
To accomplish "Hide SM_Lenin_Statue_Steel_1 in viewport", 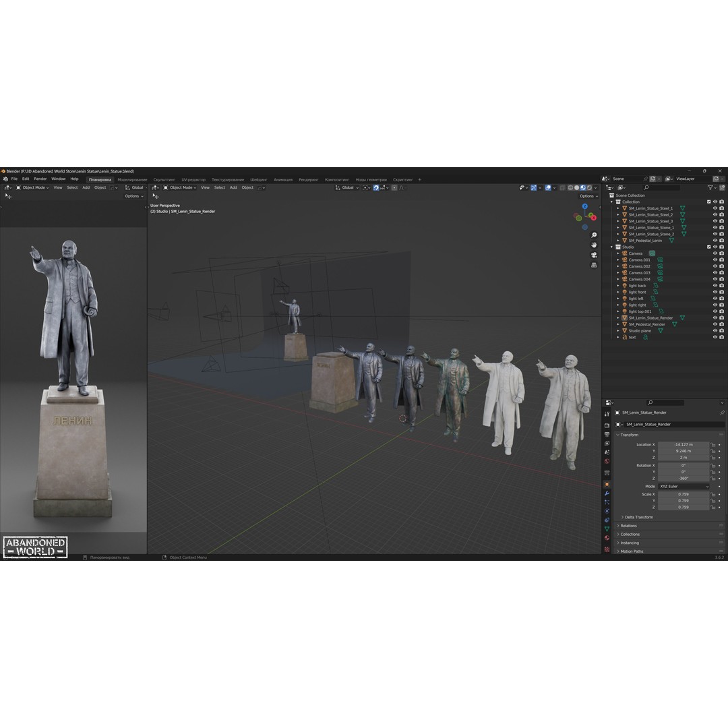I will point(715,208).
